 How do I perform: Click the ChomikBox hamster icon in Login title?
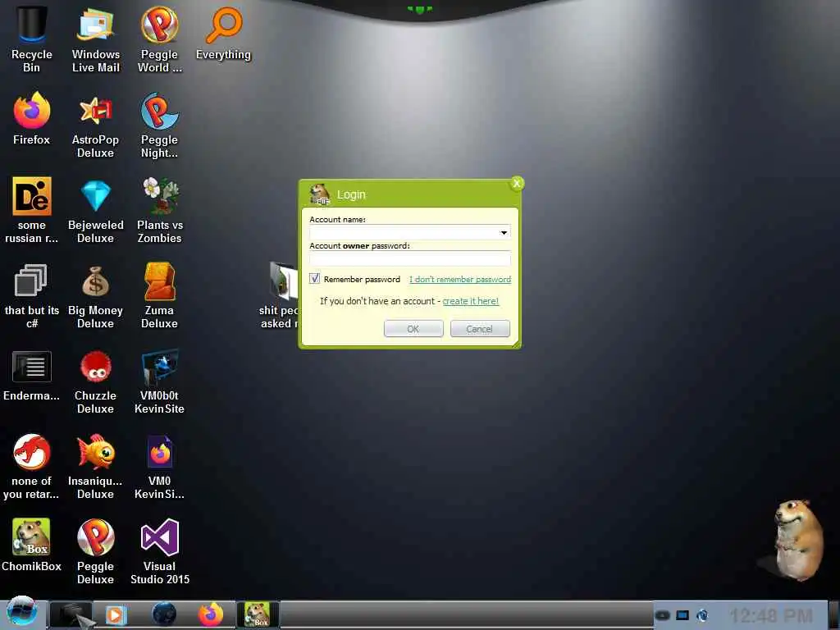click(x=320, y=194)
